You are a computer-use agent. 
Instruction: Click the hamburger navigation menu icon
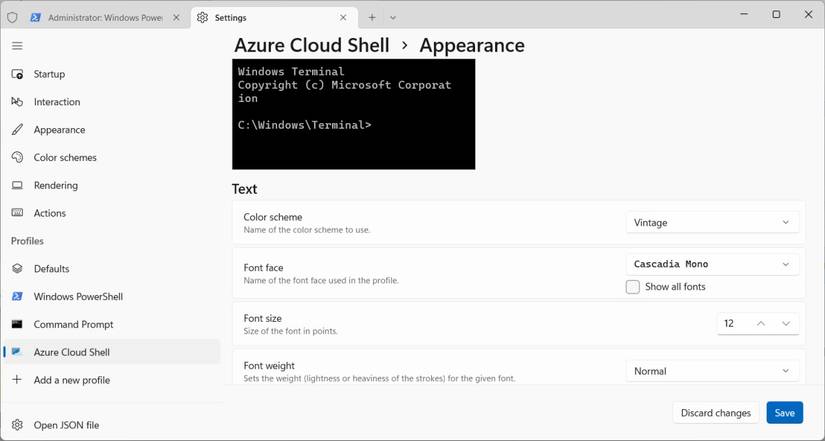pyautogui.click(x=17, y=46)
